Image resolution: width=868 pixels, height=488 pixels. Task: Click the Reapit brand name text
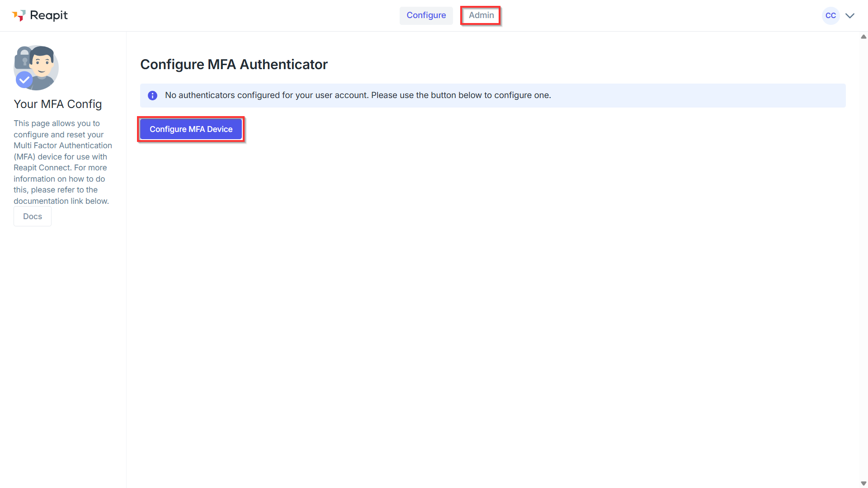click(49, 15)
